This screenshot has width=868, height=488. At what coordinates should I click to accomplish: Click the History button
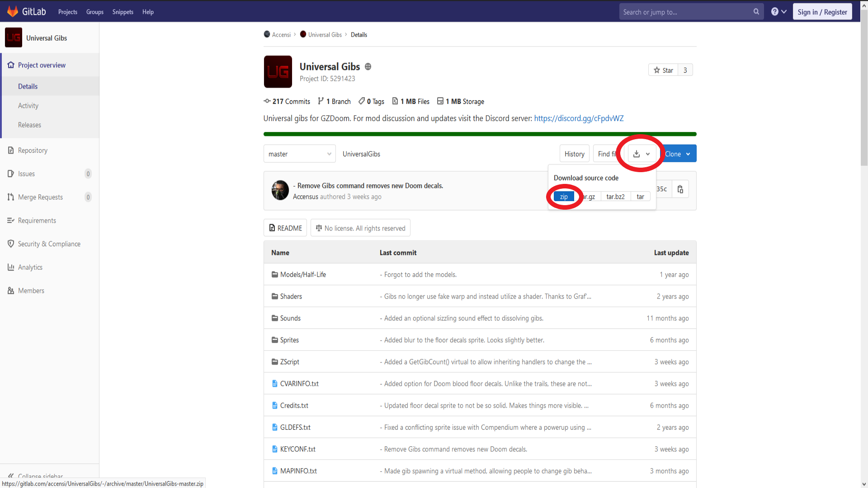574,154
